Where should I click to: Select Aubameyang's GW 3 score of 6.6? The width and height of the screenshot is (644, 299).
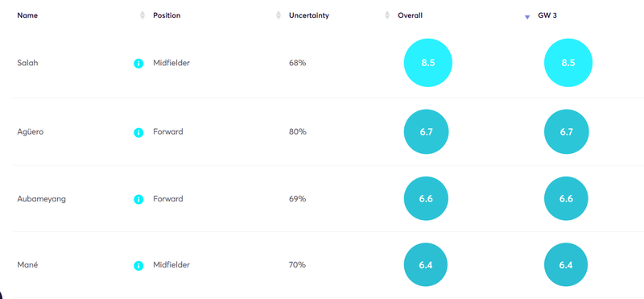point(566,198)
